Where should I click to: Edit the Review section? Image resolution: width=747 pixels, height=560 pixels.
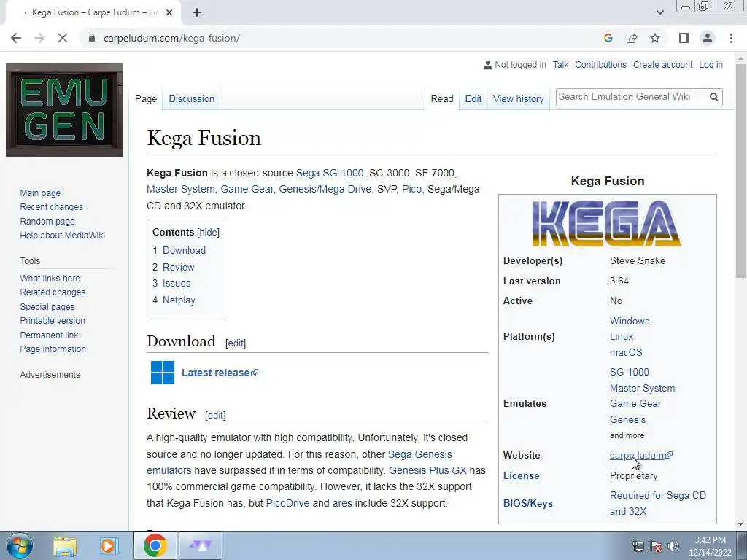pyautogui.click(x=215, y=415)
